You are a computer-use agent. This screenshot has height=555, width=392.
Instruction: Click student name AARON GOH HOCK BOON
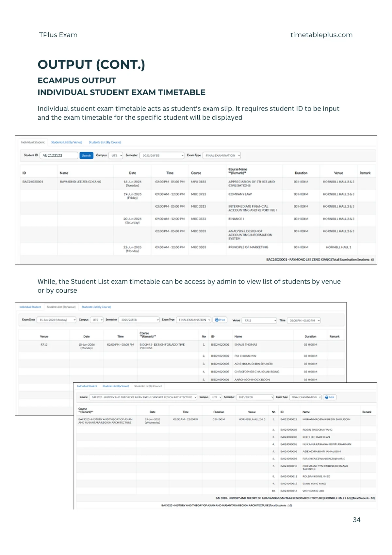tap(252, 380)
